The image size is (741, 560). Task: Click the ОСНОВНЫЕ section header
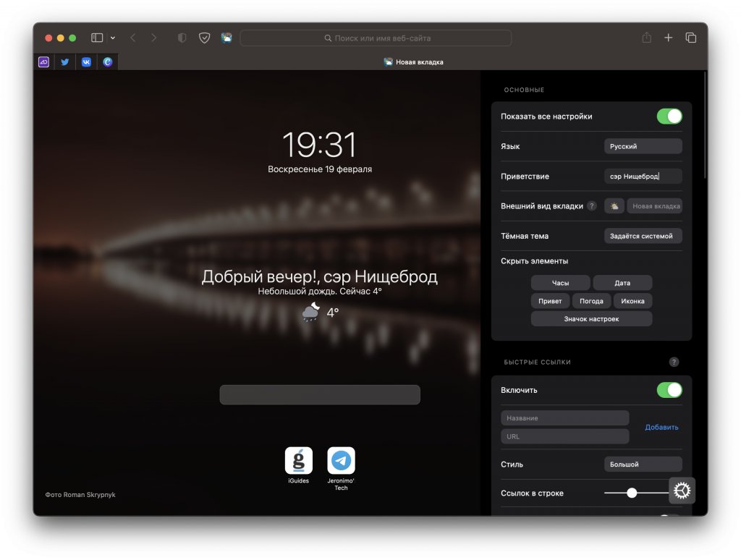524,90
